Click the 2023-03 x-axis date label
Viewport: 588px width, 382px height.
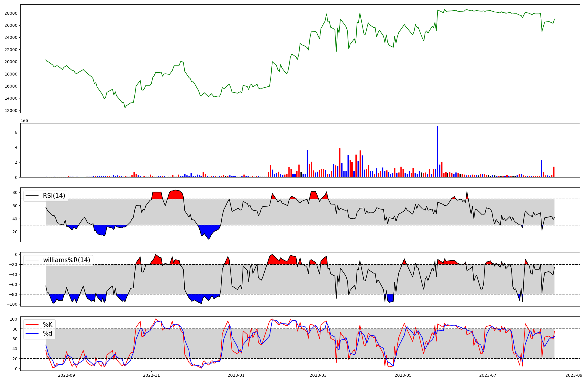click(318, 375)
